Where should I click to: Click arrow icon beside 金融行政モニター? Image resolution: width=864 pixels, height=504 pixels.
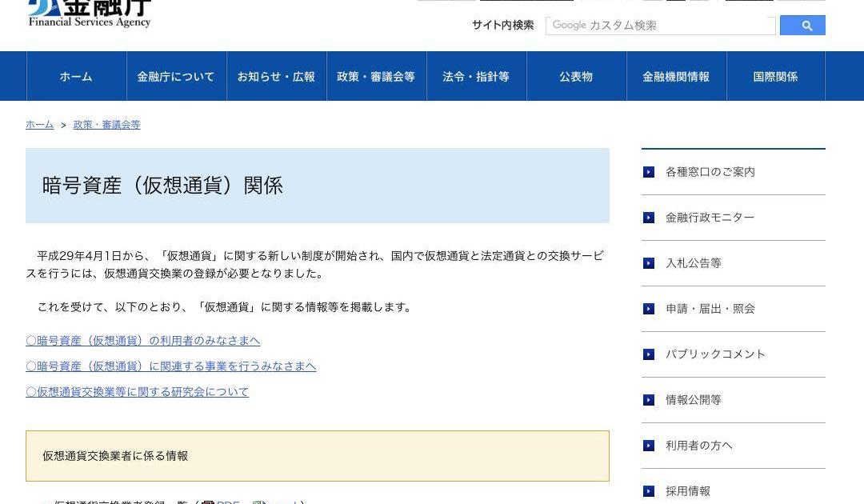pyautogui.click(x=649, y=218)
